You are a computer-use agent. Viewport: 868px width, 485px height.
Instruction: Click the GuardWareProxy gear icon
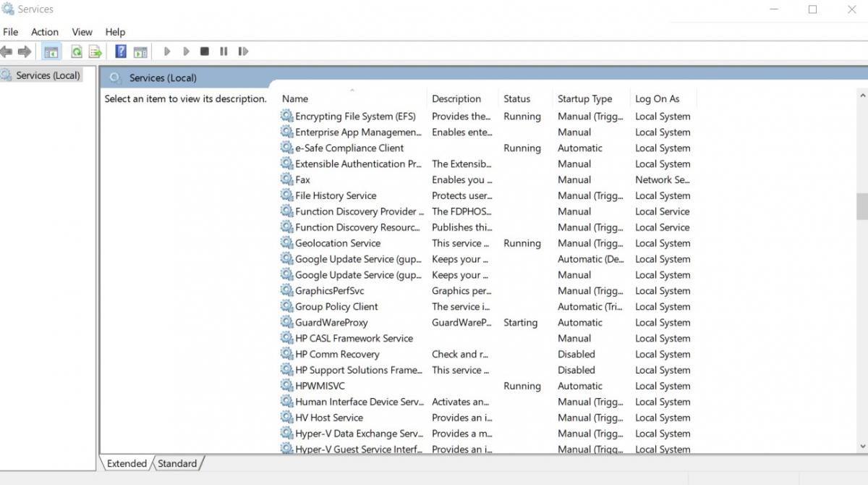pos(287,323)
